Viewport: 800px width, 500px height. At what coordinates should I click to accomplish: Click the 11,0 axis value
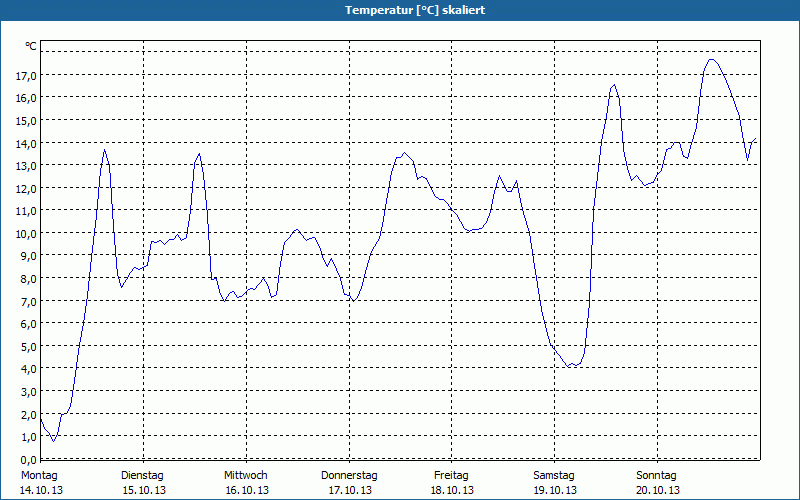26,211
